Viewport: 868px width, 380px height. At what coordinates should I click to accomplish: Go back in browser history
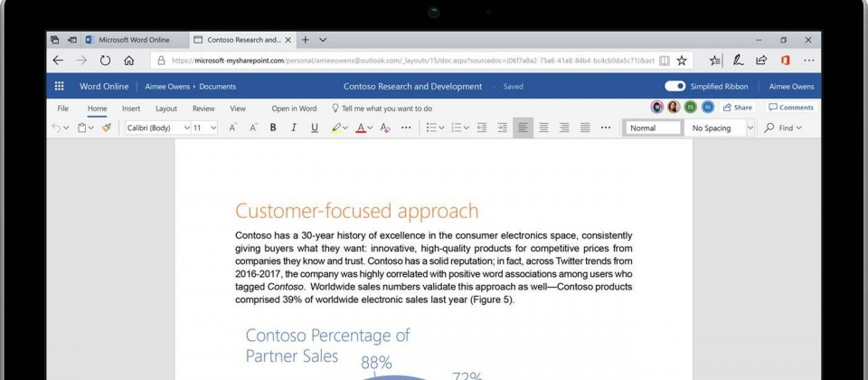[58, 61]
